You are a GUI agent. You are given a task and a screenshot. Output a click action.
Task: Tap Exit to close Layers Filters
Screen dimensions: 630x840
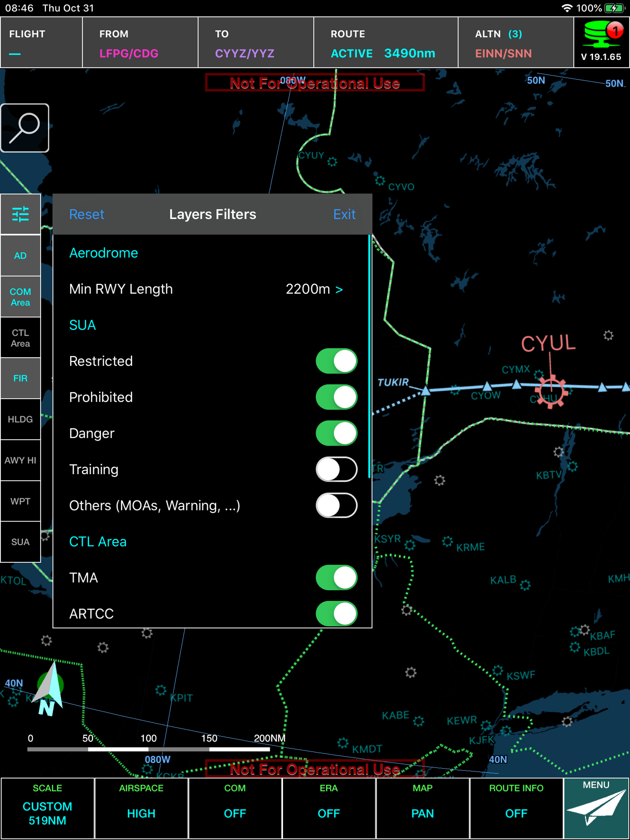coord(344,215)
